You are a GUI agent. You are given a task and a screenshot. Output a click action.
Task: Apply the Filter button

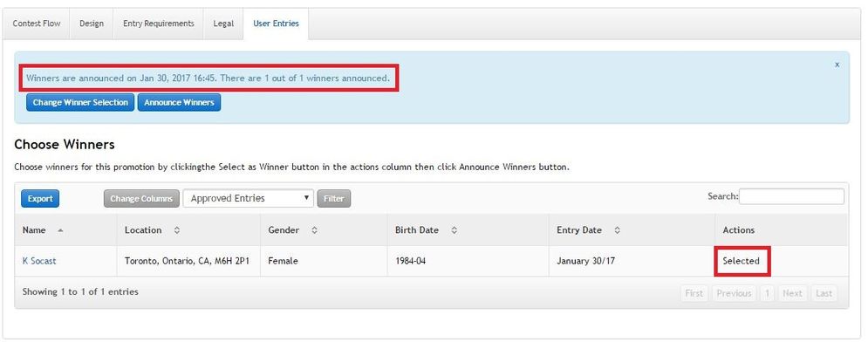tap(333, 199)
